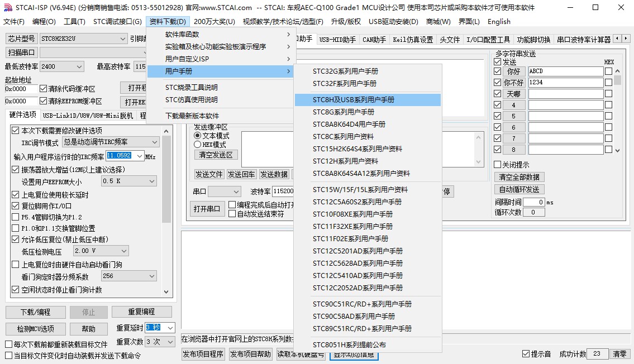The width and height of the screenshot is (634, 364).
Task: Open 串口 port selection dropdown
Action: [x=225, y=191]
